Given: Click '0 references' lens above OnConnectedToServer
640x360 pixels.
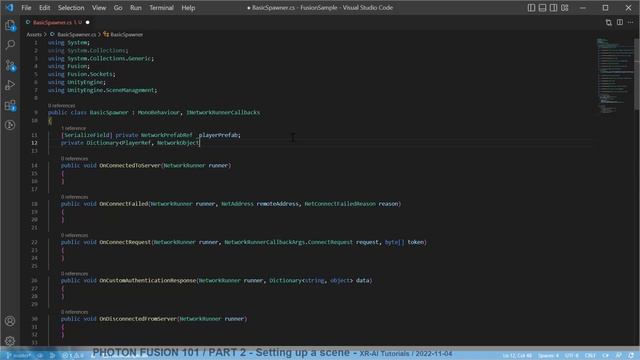Looking at the screenshot, I should click(74, 158).
